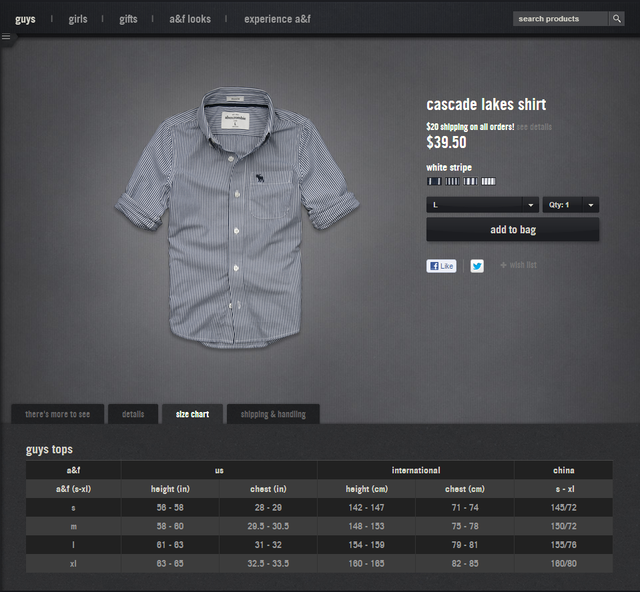Screen dimensions: 640x592
Task: Open the size L dropdown
Action: pos(482,205)
